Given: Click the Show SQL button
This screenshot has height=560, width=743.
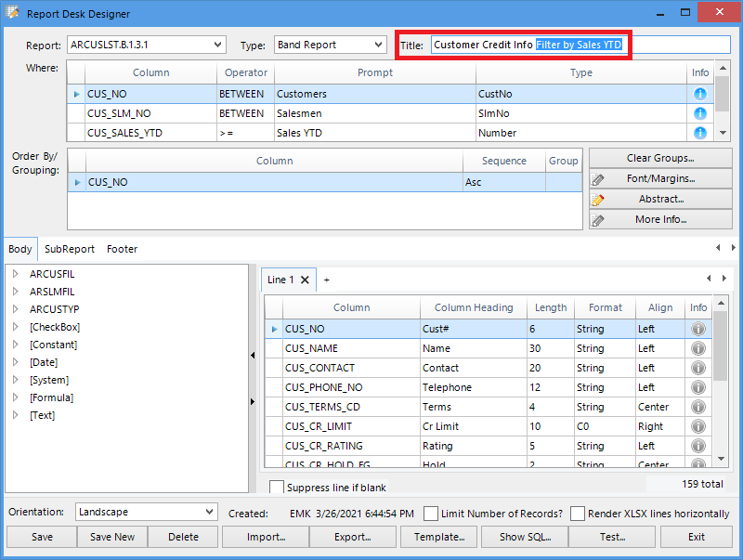Looking at the screenshot, I should tap(525, 537).
